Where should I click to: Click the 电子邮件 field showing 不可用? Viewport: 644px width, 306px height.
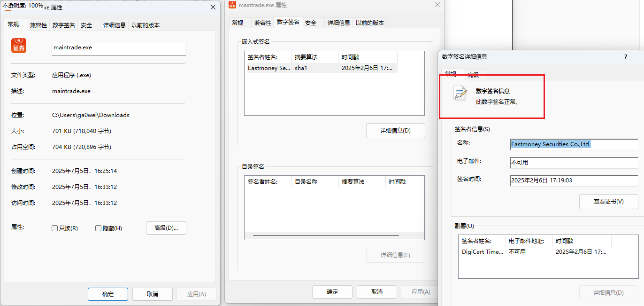574,163
